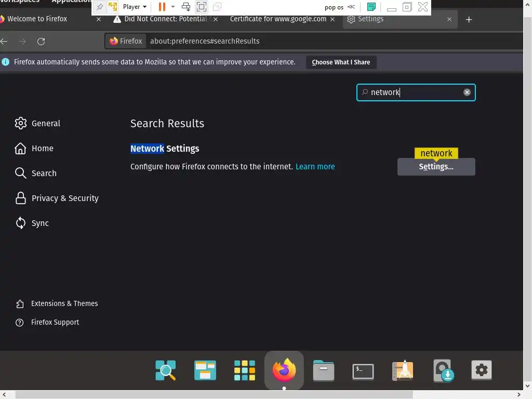The width and height of the screenshot is (532, 399).
Task: Click the Firefox identity badge in address bar
Action: (126, 41)
